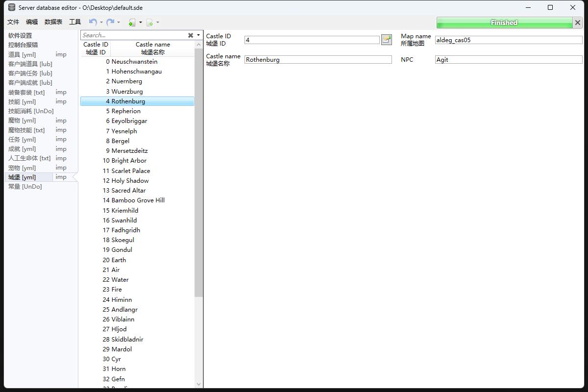Click the Map name input field
This screenshot has height=392, width=588.
[508, 40]
